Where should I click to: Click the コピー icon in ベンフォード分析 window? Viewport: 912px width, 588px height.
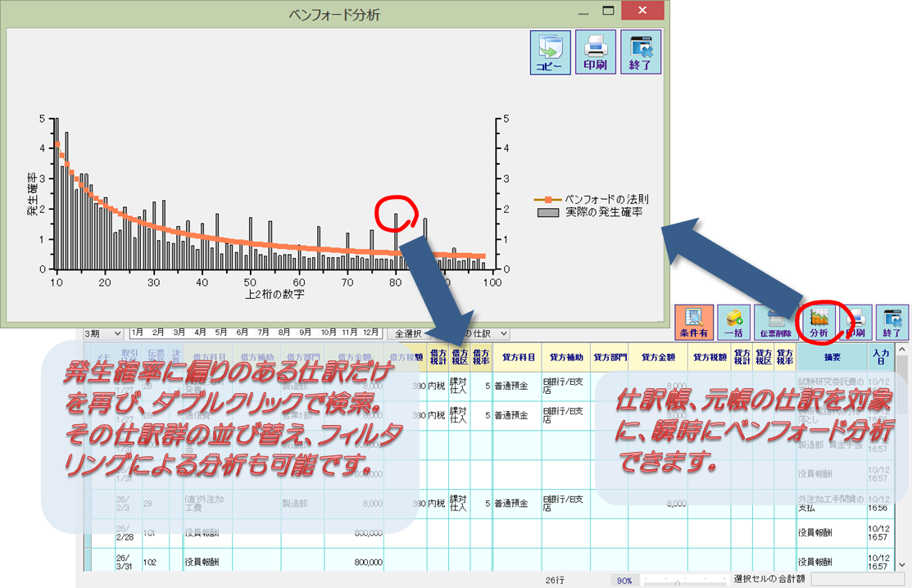tap(550, 52)
